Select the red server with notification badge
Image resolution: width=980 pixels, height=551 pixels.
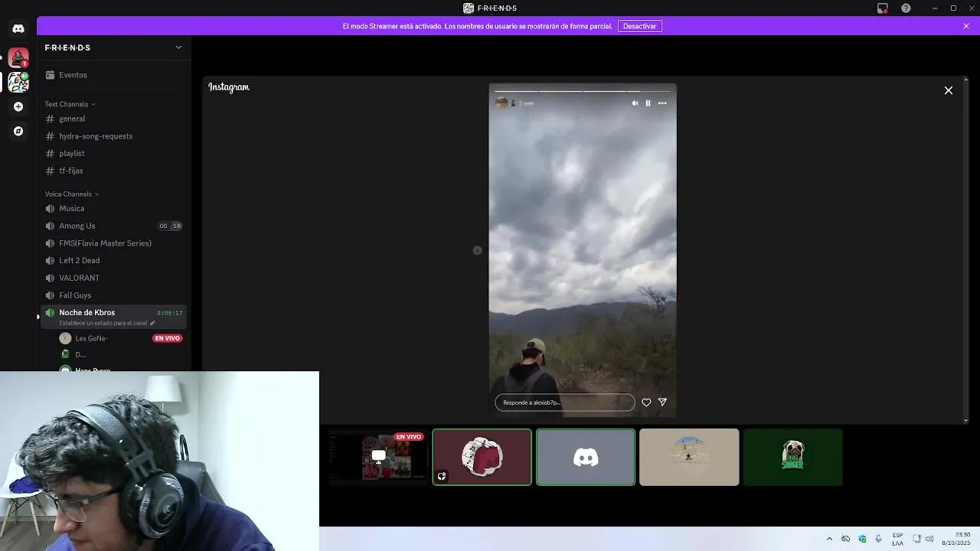(x=18, y=57)
